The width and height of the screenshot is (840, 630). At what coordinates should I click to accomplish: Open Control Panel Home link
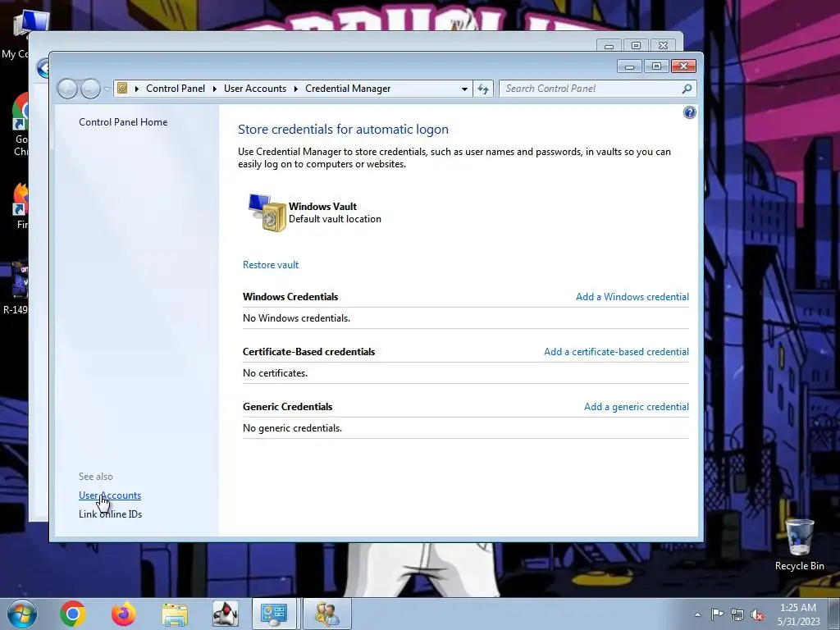[123, 122]
